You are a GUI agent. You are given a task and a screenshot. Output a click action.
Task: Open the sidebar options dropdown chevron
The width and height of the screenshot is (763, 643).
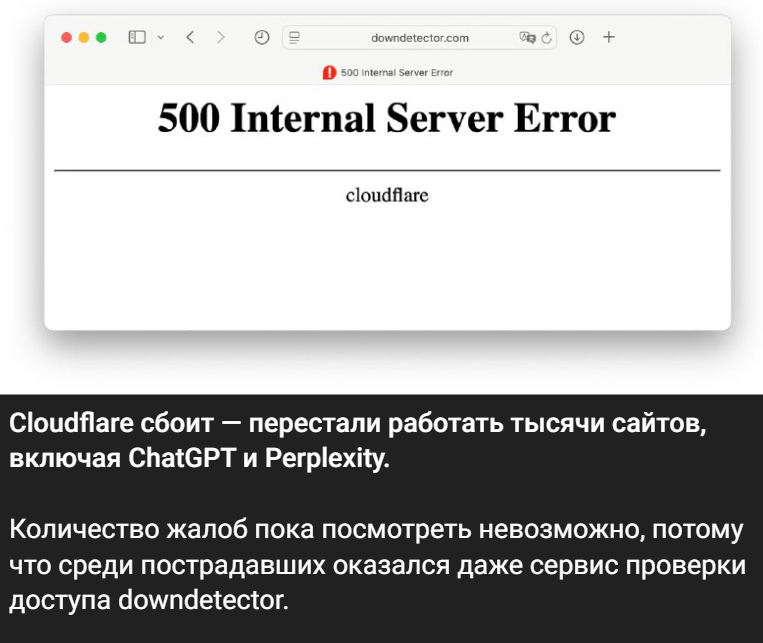tap(161, 37)
